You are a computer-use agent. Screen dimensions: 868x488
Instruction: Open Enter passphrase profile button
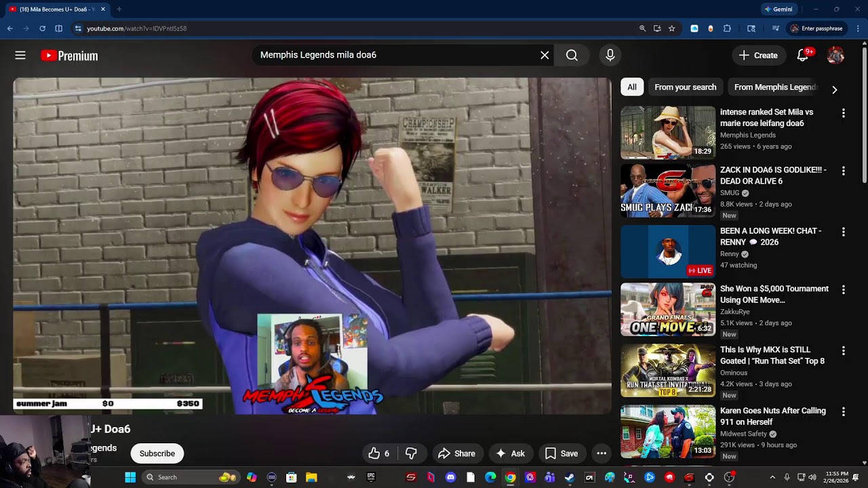tap(816, 28)
